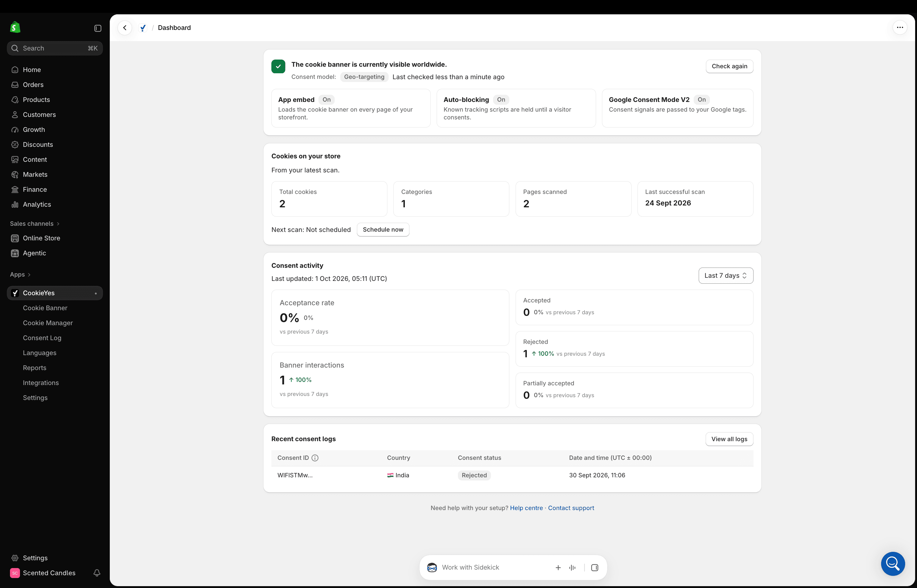Click the CookieYes breadcrumb icon
Image resolution: width=917 pixels, height=588 pixels.
(x=143, y=28)
